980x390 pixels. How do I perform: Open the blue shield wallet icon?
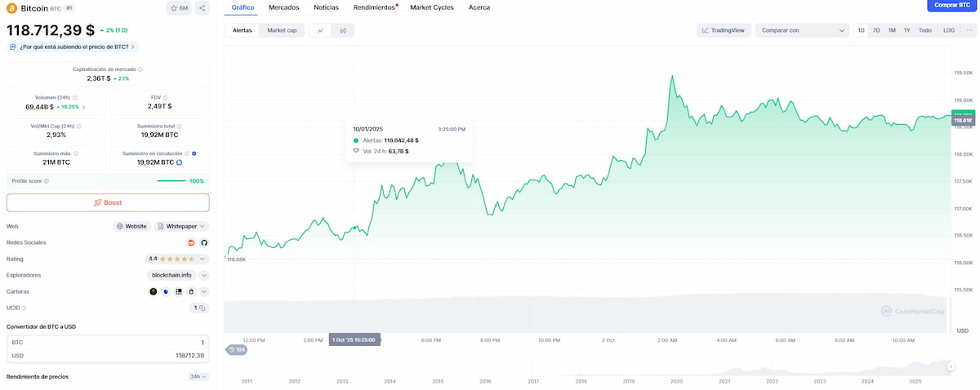(x=166, y=291)
